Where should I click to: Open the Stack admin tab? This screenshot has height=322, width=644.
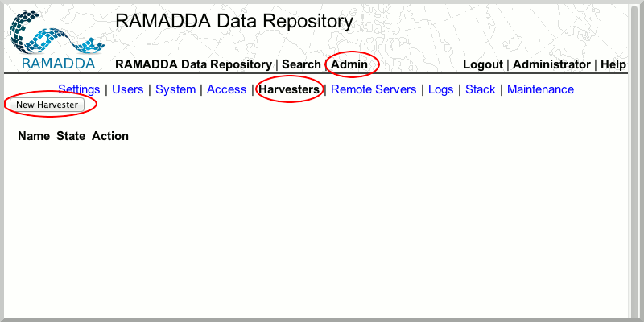481,89
